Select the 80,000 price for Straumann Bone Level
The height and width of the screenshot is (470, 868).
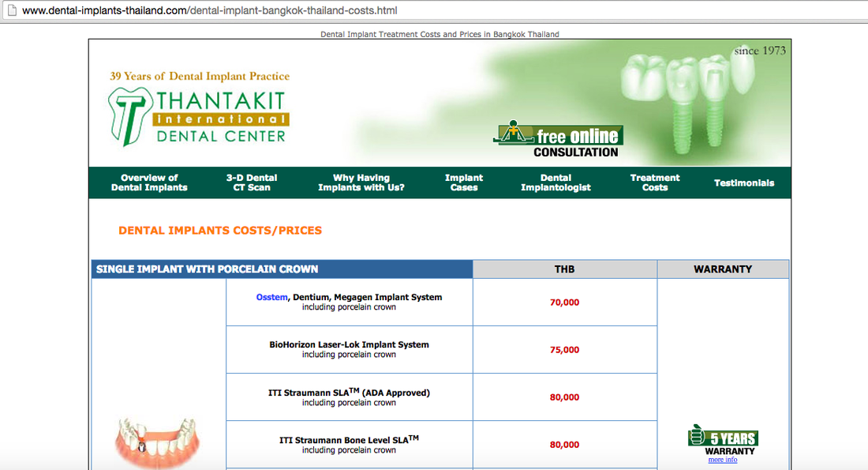click(x=564, y=445)
